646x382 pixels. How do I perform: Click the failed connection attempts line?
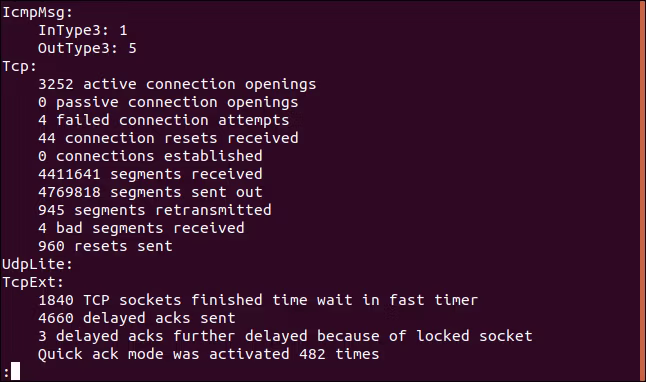point(164,120)
